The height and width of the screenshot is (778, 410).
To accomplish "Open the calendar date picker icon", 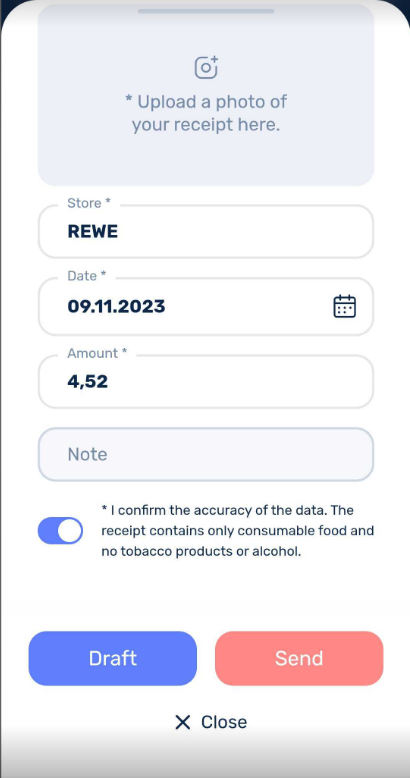I will (x=344, y=306).
